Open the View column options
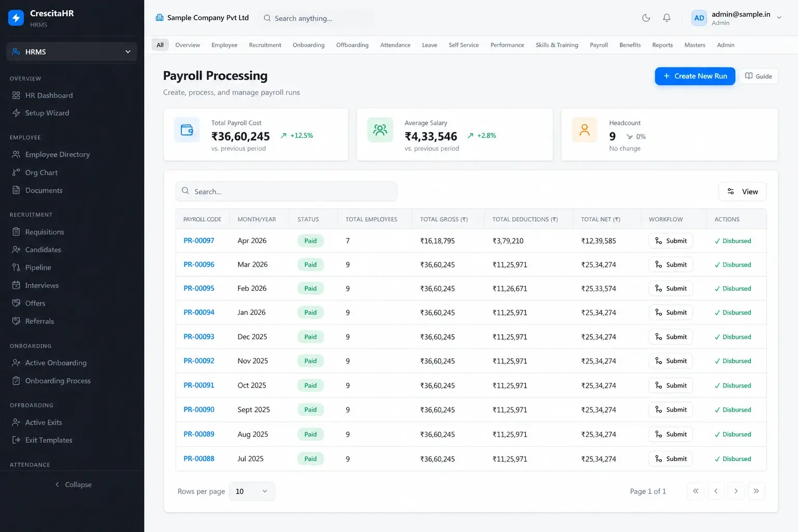 (x=742, y=192)
